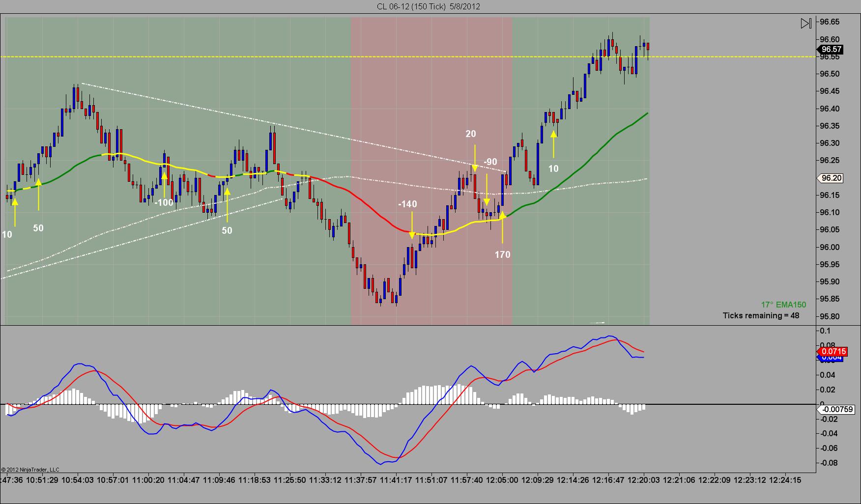This screenshot has width=861, height=504.
Task: Select the 11:33:12 time axis label
Action: click(x=325, y=480)
